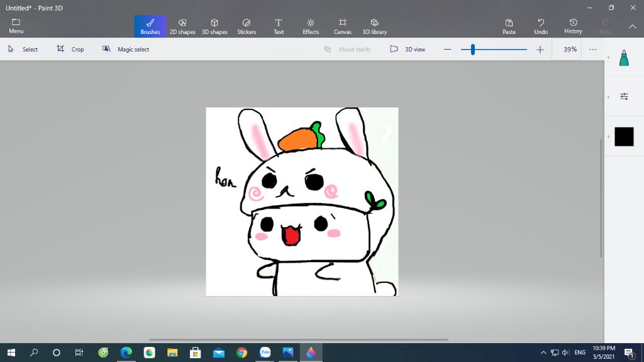Viewport: 644px width, 362px height.
Task: Open volume control in system tray
Action: tap(565, 353)
